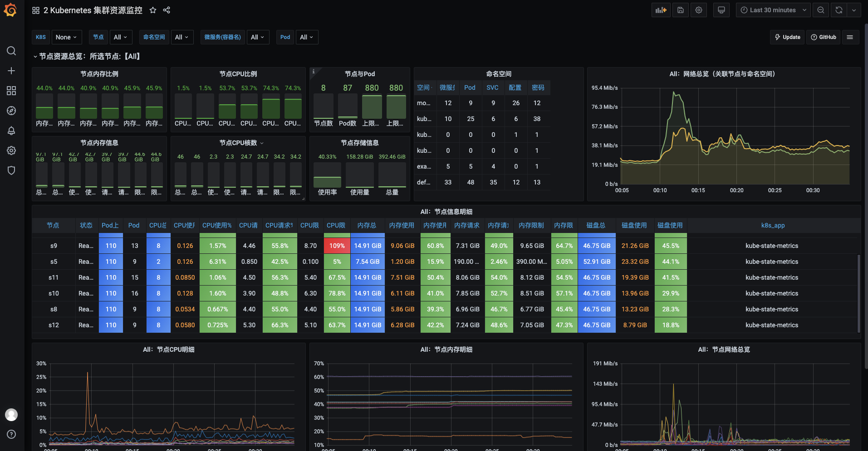This screenshot has height=451, width=868.
Task: Open the Last 30 minutes time picker
Action: pyautogui.click(x=773, y=10)
